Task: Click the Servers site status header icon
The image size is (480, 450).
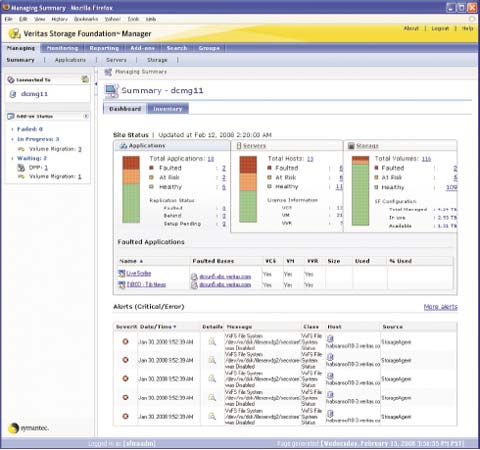Action: pos(239,146)
